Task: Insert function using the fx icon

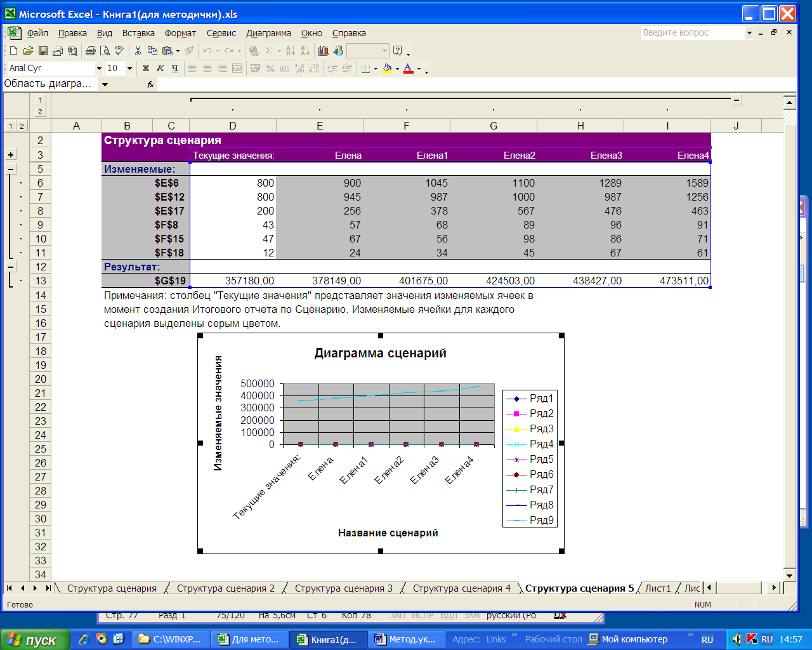Action: pos(150,84)
